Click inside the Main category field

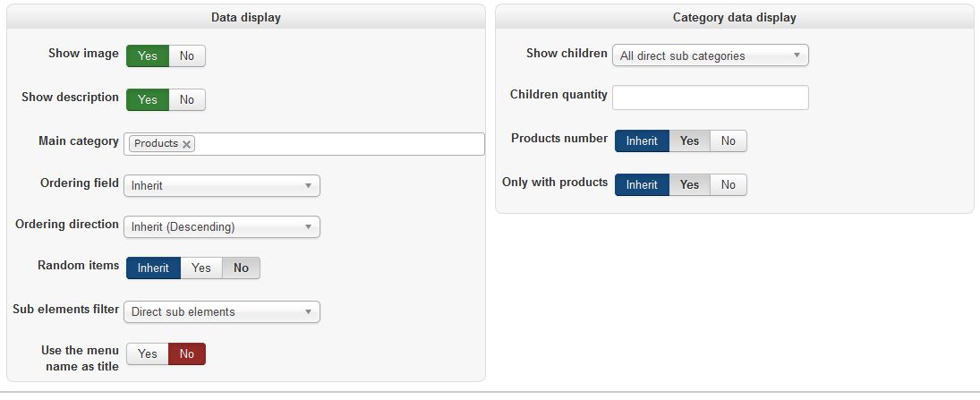click(340, 144)
